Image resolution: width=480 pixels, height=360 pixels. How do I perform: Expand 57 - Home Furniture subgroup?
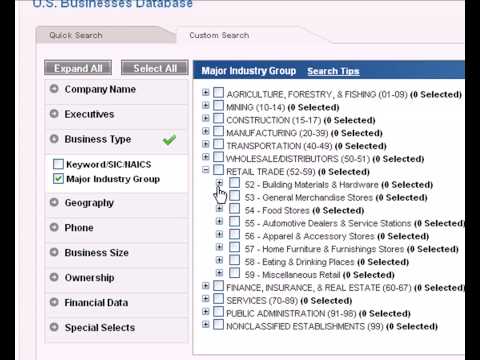click(219, 247)
